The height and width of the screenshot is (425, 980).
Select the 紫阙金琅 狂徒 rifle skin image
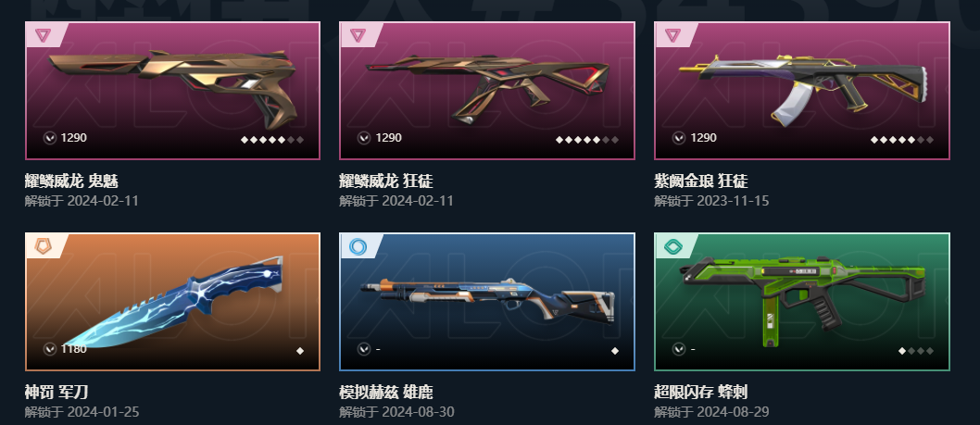802,89
